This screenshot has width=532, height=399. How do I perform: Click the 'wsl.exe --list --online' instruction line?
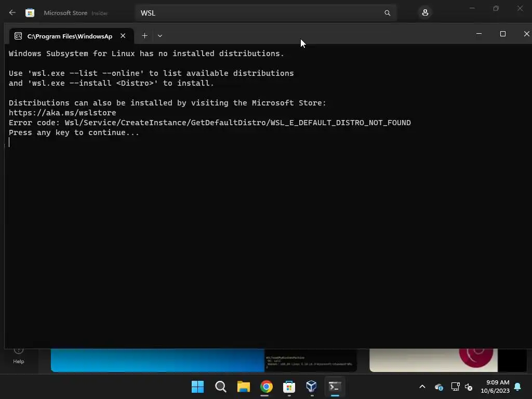(151, 73)
